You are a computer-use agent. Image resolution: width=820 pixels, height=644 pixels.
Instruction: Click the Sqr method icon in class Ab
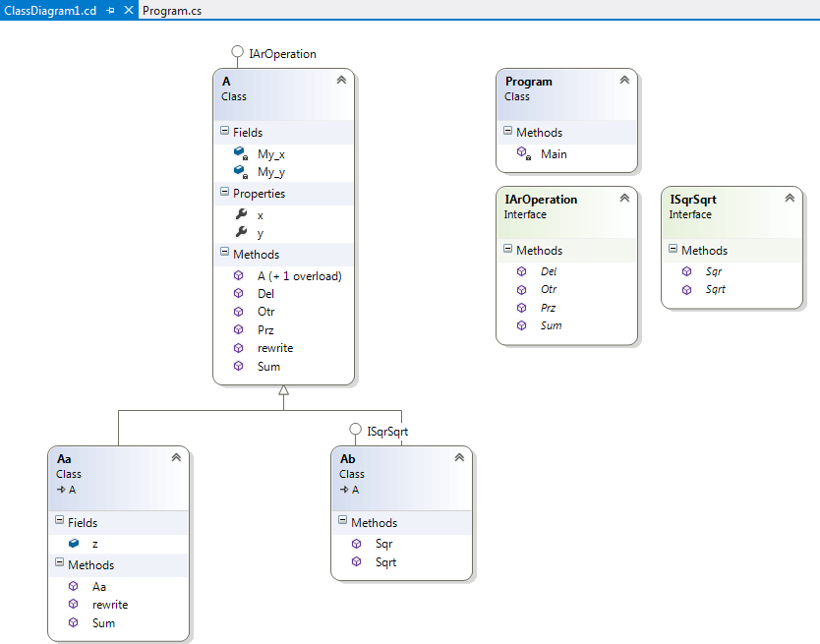356,544
